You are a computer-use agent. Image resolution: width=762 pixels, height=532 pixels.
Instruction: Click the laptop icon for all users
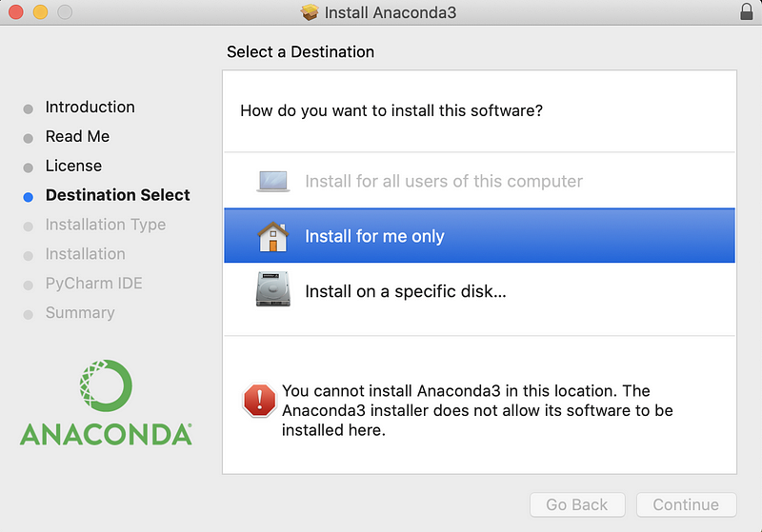[x=272, y=181]
